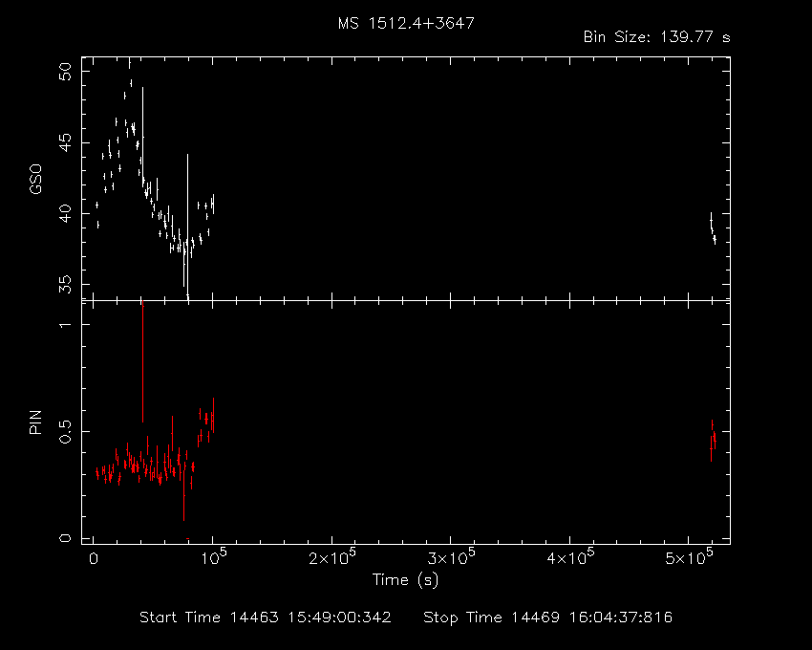The width and height of the screenshot is (812, 650).
Task: Click the GSO axis tick label 35
Action: coord(66,284)
